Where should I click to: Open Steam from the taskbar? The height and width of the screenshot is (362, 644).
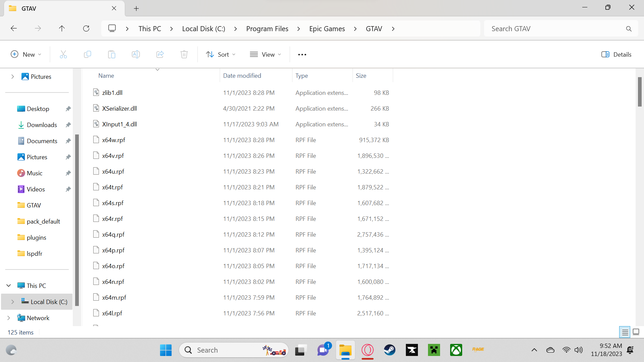[389, 350]
